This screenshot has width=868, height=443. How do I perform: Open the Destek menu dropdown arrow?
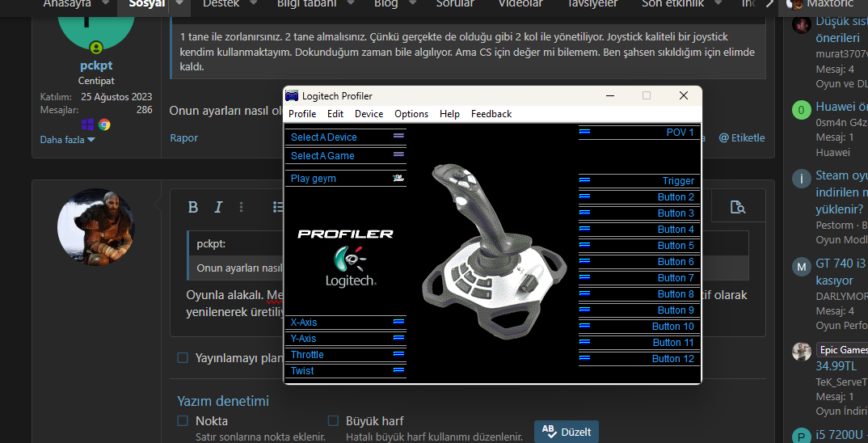point(254,3)
